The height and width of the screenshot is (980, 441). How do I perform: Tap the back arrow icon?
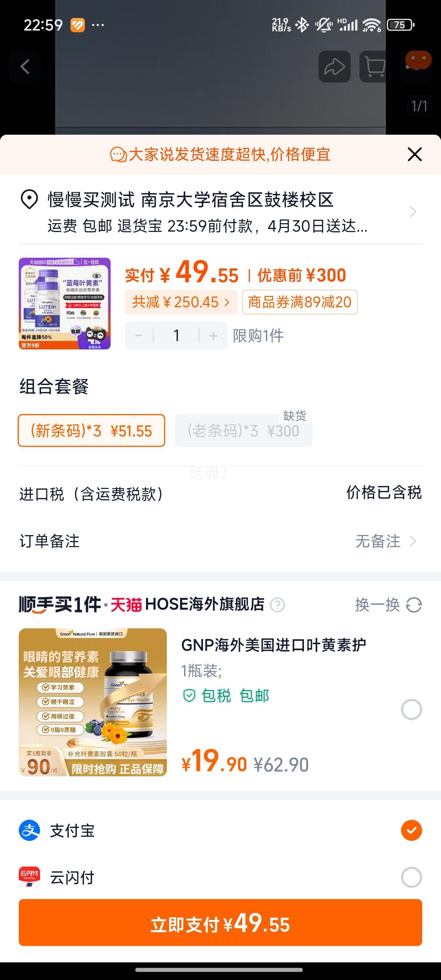point(25,66)
